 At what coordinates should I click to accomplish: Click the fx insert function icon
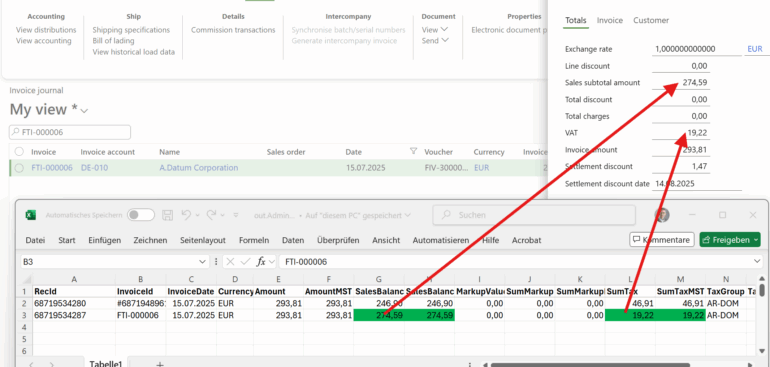click(x=261, y=262)
